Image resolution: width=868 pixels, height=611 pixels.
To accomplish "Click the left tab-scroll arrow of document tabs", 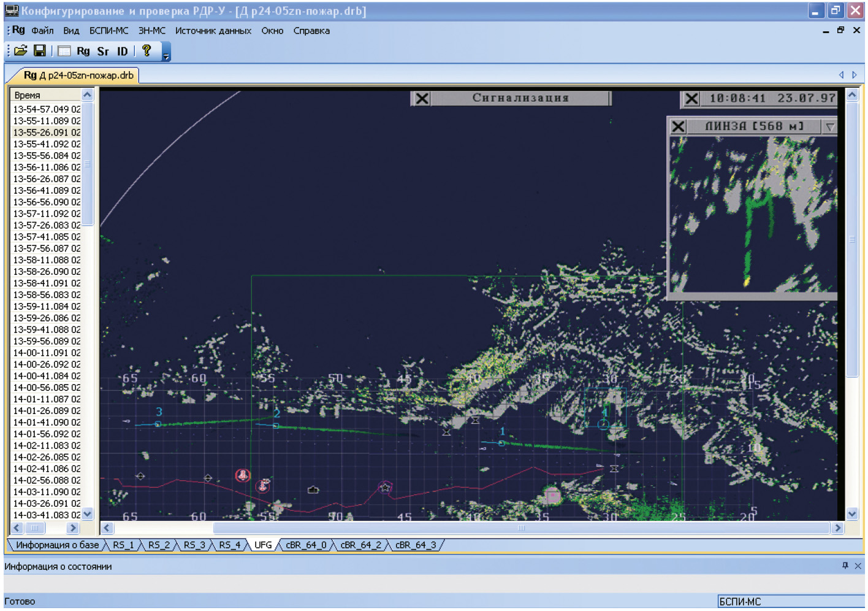I will tap(841, 75).
